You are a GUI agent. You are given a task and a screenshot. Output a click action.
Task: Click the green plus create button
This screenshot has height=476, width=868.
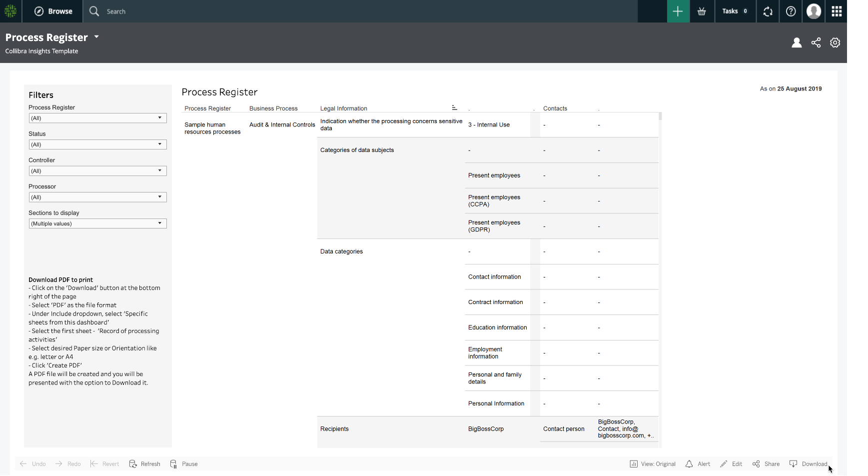678,11
